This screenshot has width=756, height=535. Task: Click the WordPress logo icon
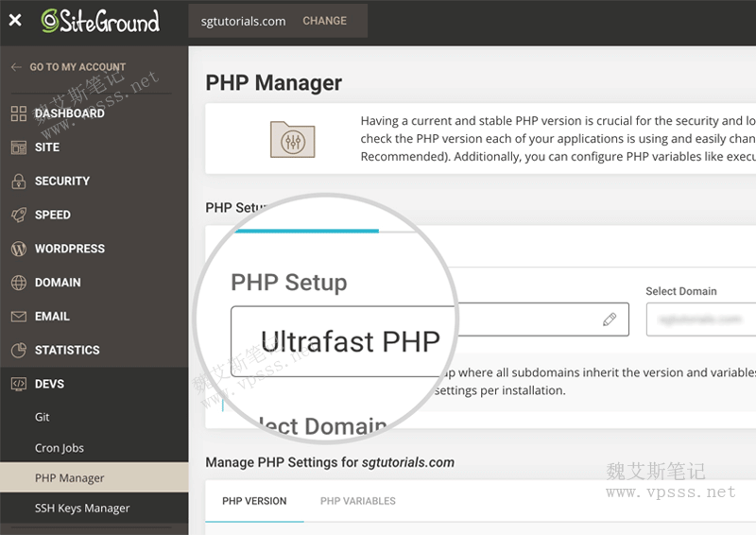(19, 249)
